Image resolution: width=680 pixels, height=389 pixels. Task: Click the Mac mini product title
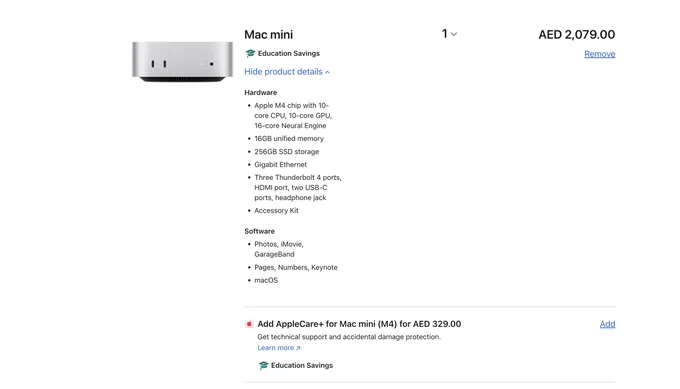268,34
